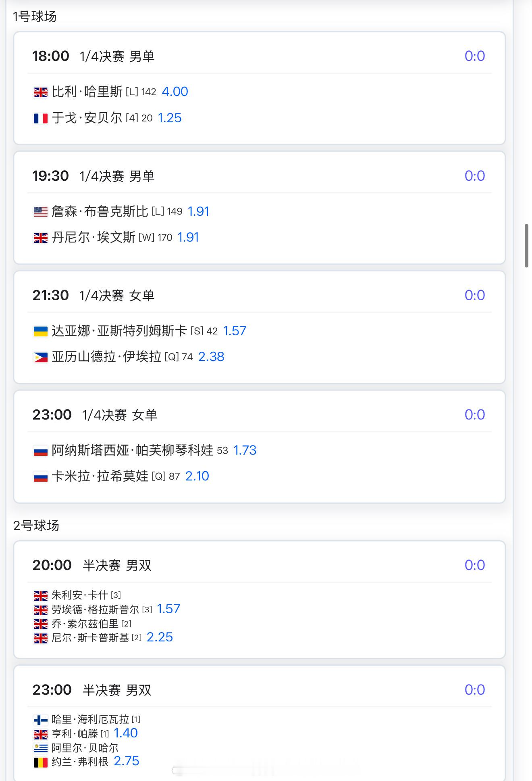Click the Uruguay flag beside 阿里尔·贝哈尔
The image size is (532, 781).
40,748
